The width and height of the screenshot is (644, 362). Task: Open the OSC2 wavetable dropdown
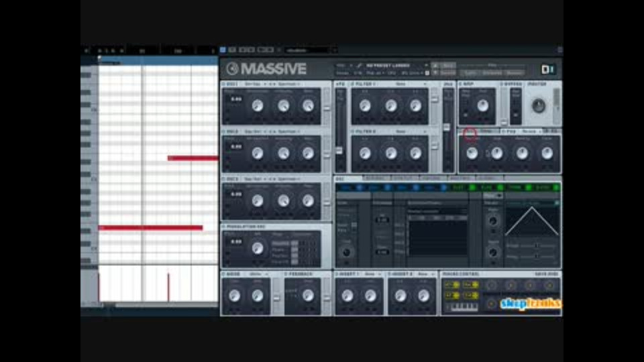[x=255, y=132]
